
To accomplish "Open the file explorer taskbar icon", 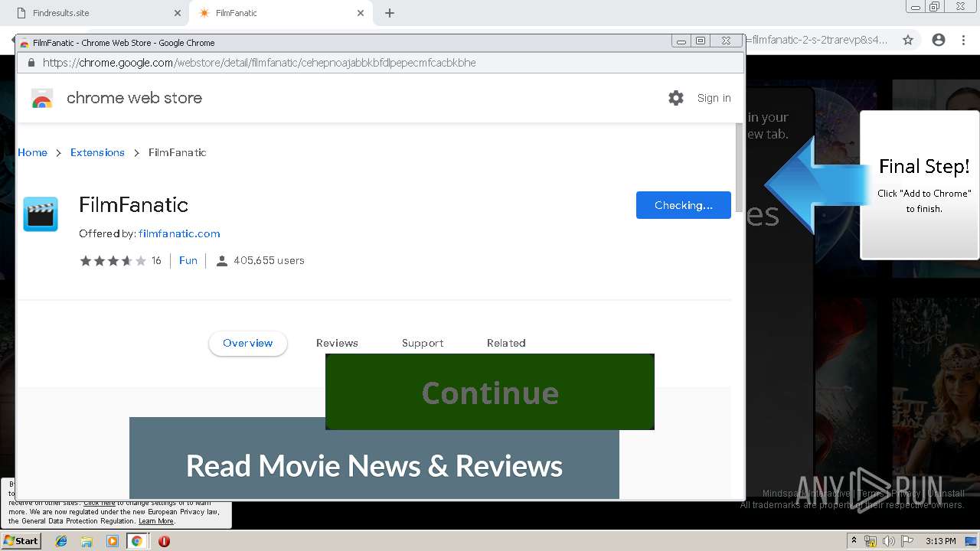I will click(x=87, y=541).
